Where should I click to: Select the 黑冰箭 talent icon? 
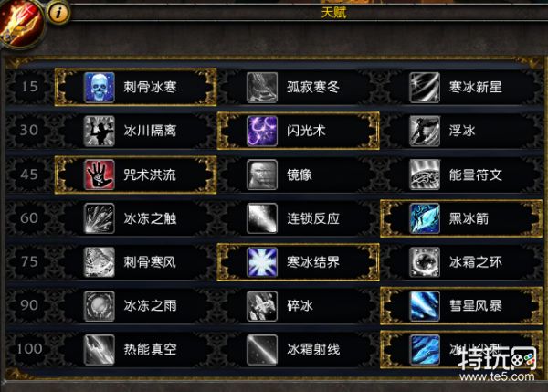click(425, 218)
